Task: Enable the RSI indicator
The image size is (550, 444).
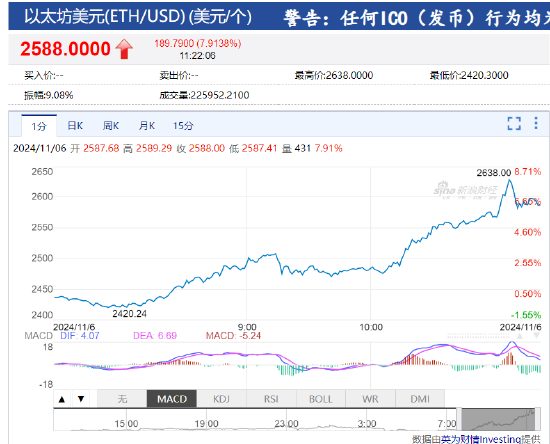Action: pos(271,399)
